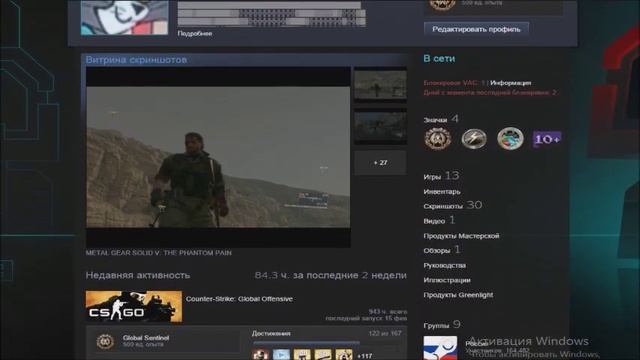The height and width of the screenshot is (360, 640).
Task: Open the first small showcase screenshot thumbnail
Action: coord(380,85)
